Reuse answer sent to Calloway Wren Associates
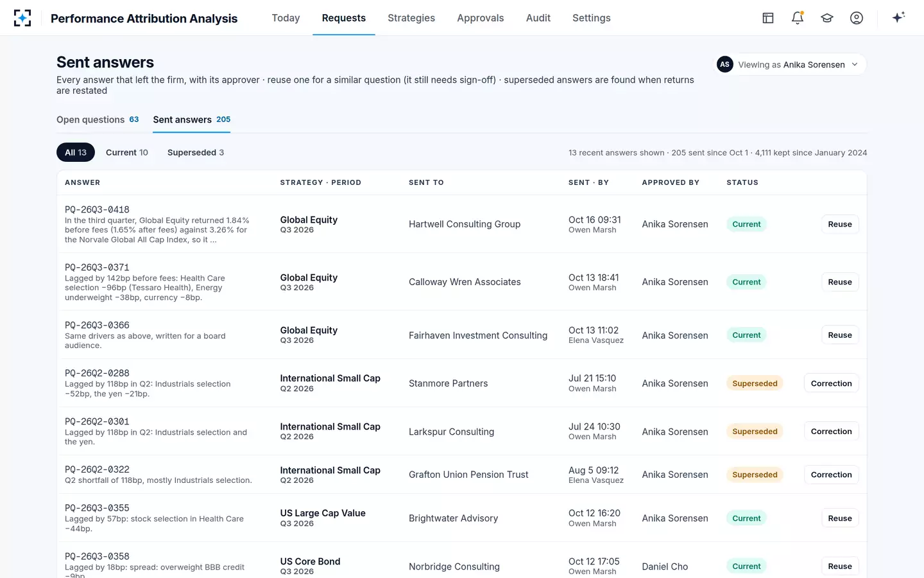The width and height of the screenshot is (924, 578). pos(840,282)
